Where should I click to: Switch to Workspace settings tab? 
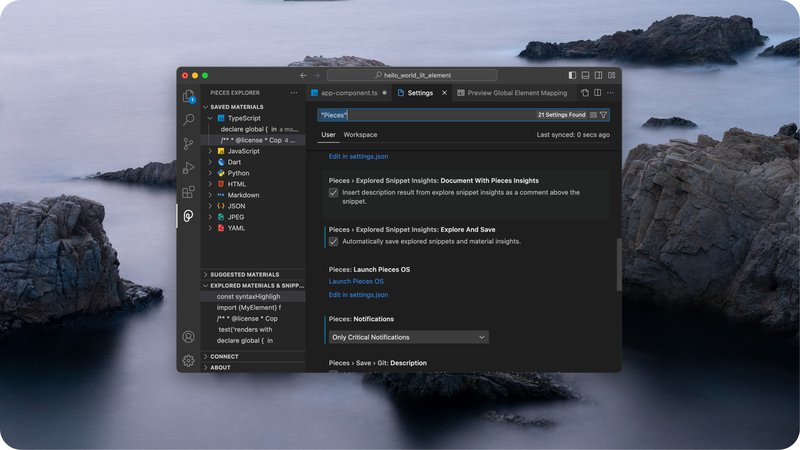point(360,135)
